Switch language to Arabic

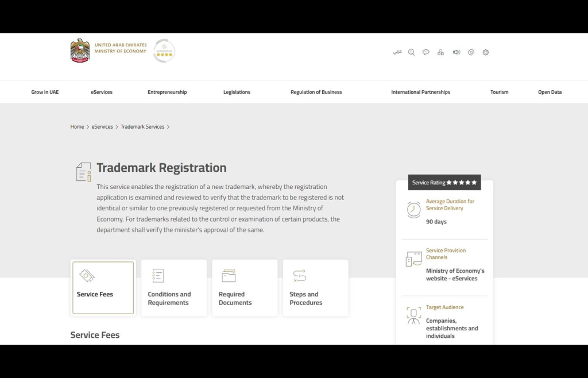397,52
